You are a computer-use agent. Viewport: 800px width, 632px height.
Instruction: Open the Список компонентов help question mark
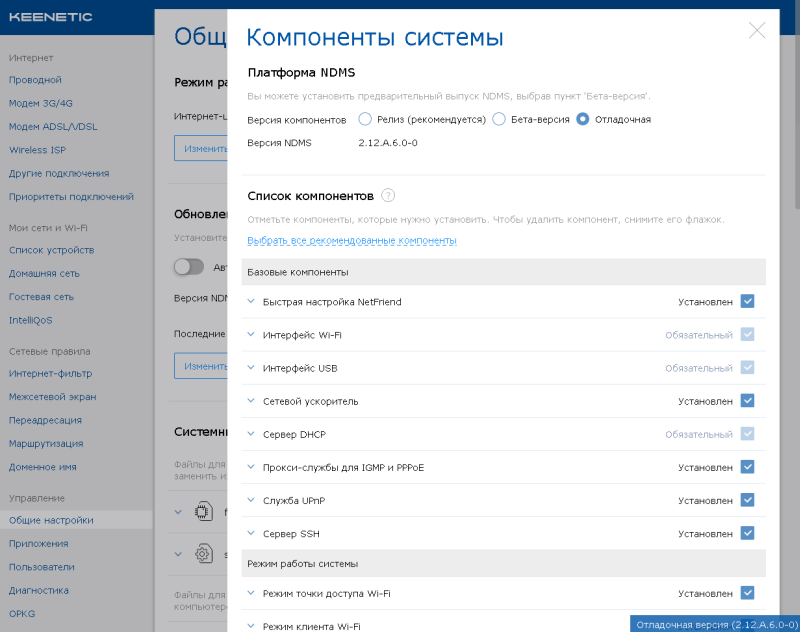[x=388, y=195]
